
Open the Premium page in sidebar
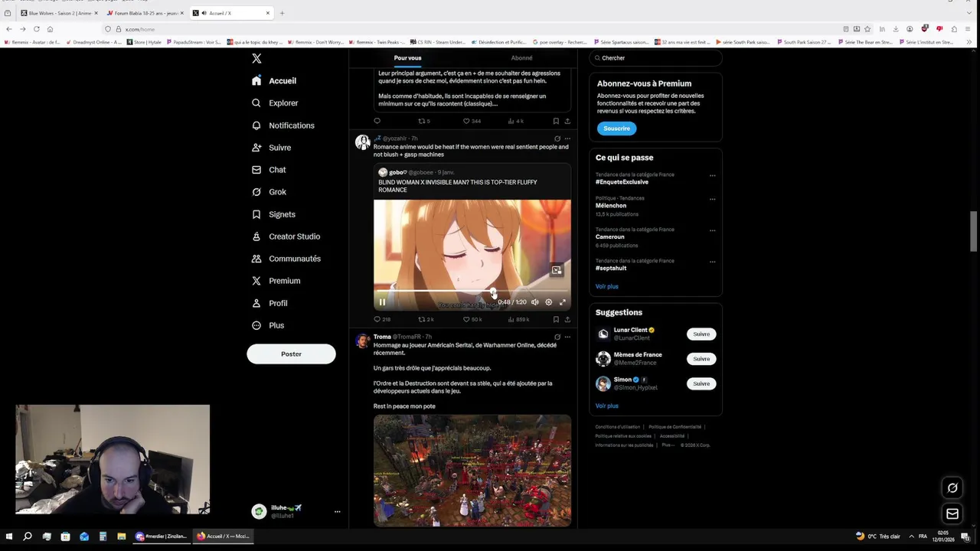[276, 281]
